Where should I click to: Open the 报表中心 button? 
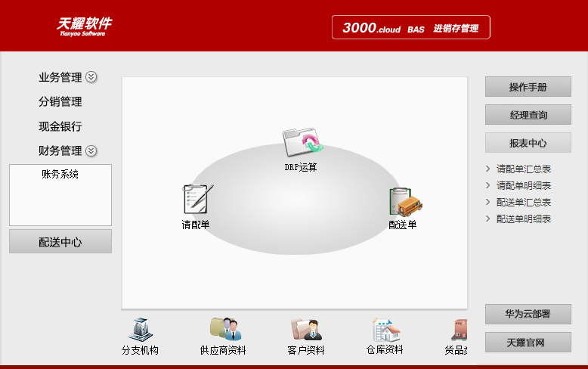(528, 143)
